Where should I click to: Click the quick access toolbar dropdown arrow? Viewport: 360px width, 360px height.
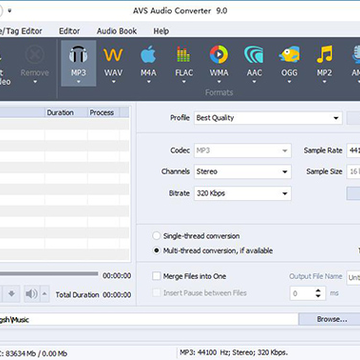(10, 10)
